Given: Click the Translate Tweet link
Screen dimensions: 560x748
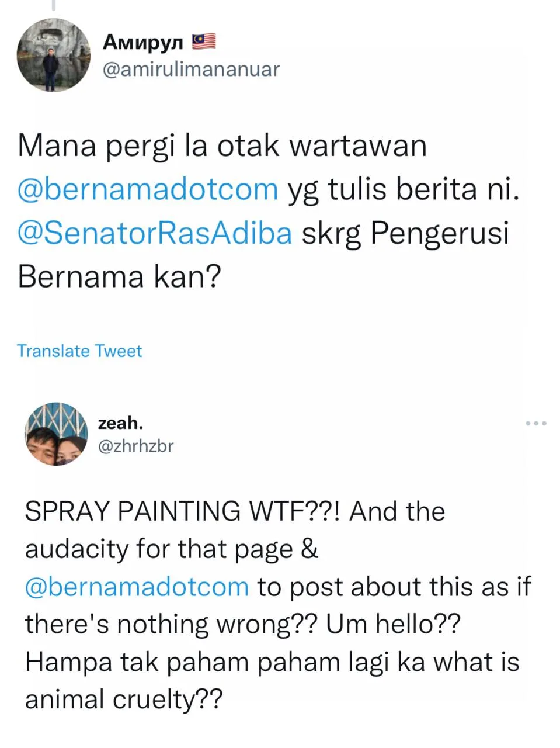Looking at the screenshot, I should pyautogui.click(x=79, y=351).
